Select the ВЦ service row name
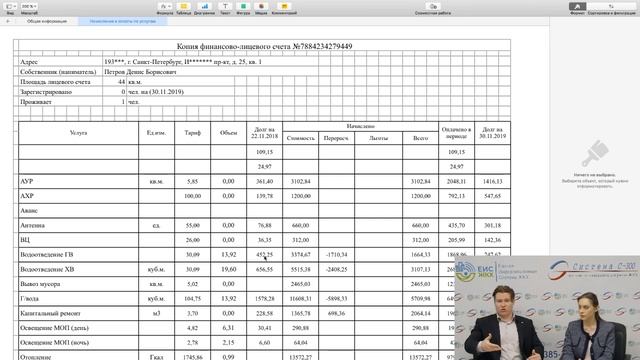This screenshot has width=640, height=360. click(x=78, y=240)
